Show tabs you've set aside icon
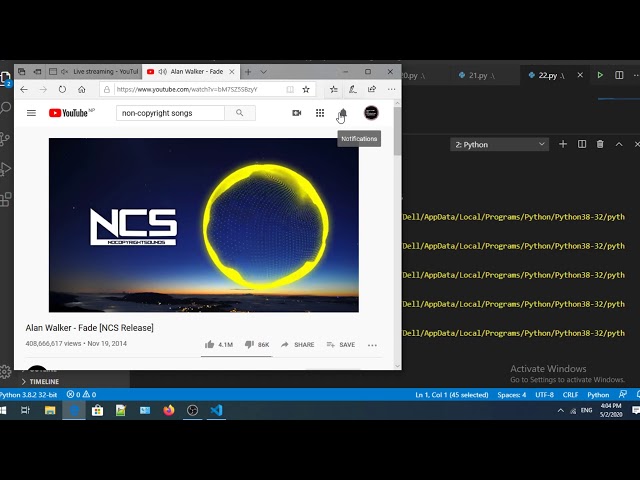Viewport: 640px width, 480px height. (x=22, y=72)
